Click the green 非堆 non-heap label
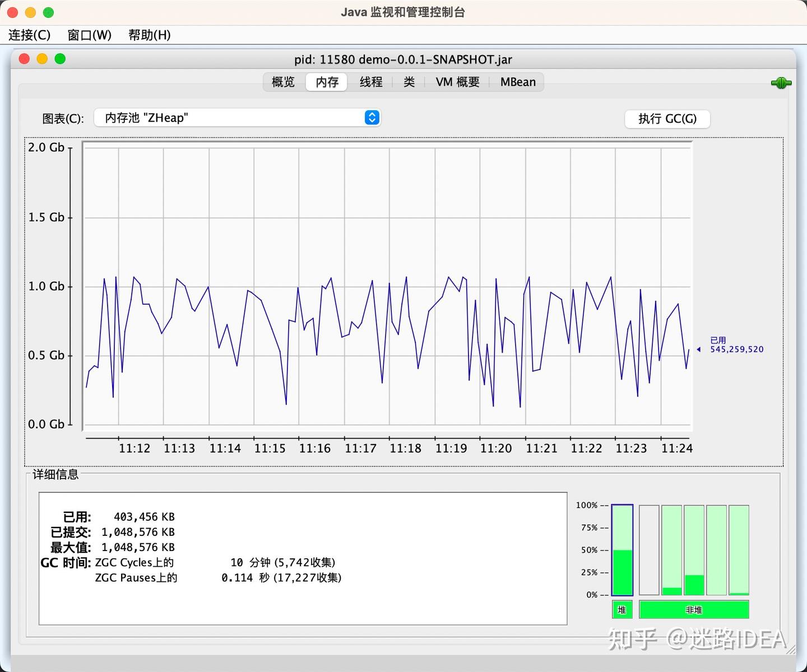The height and width of the screenshot is (672, 807). tap(694, 610)
